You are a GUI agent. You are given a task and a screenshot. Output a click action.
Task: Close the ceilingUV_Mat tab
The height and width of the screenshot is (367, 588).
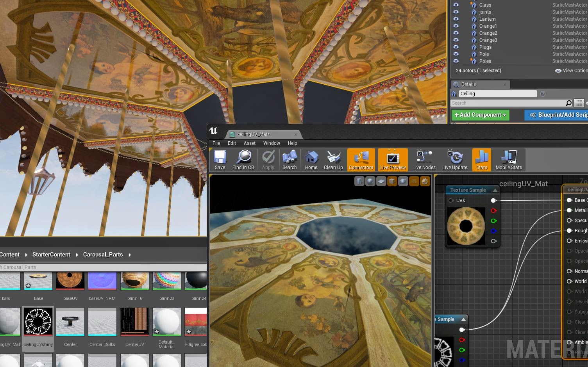click(x=296, y=135)
